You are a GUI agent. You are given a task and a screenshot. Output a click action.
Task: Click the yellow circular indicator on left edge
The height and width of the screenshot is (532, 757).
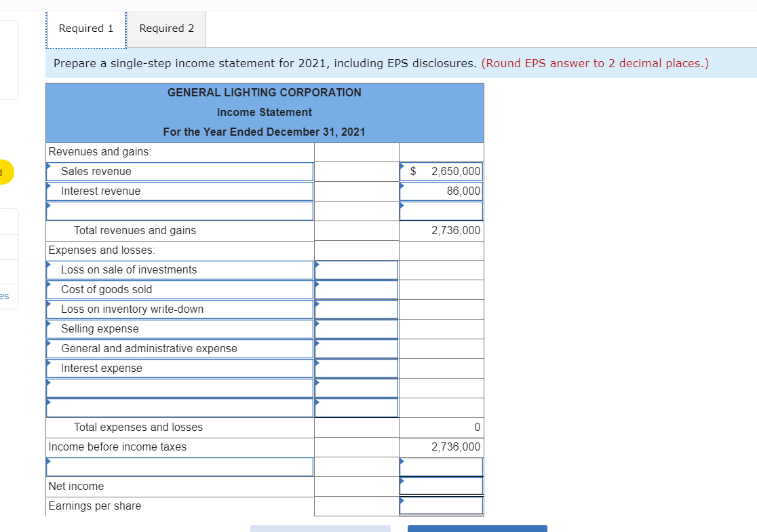coord(4,172)
